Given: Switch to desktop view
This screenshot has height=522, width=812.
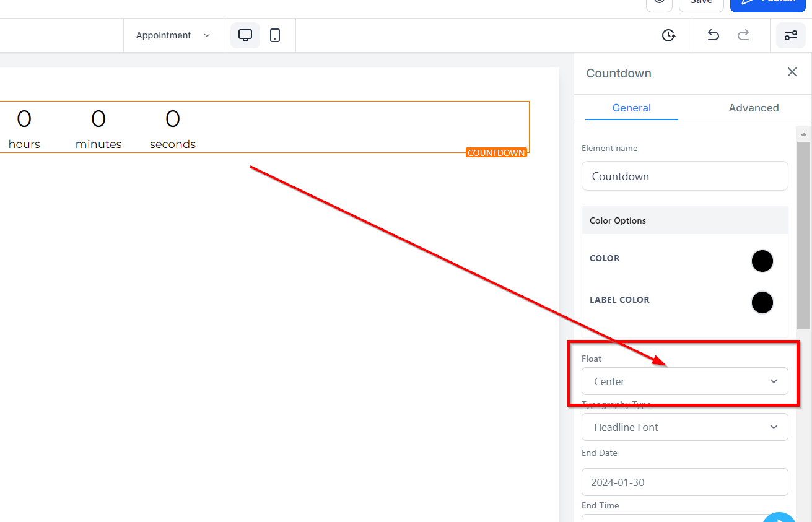Looking at the screenshot, I should (x=245, y=35).
